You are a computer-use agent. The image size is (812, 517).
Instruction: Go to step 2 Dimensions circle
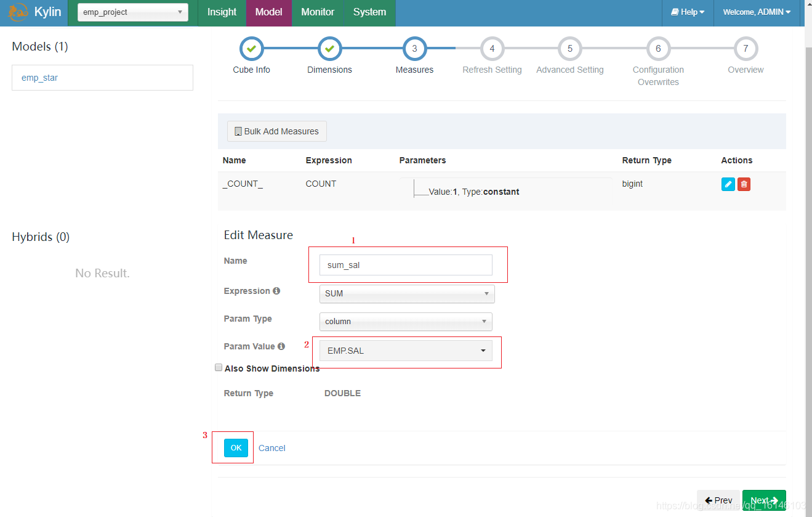[329, 49]
